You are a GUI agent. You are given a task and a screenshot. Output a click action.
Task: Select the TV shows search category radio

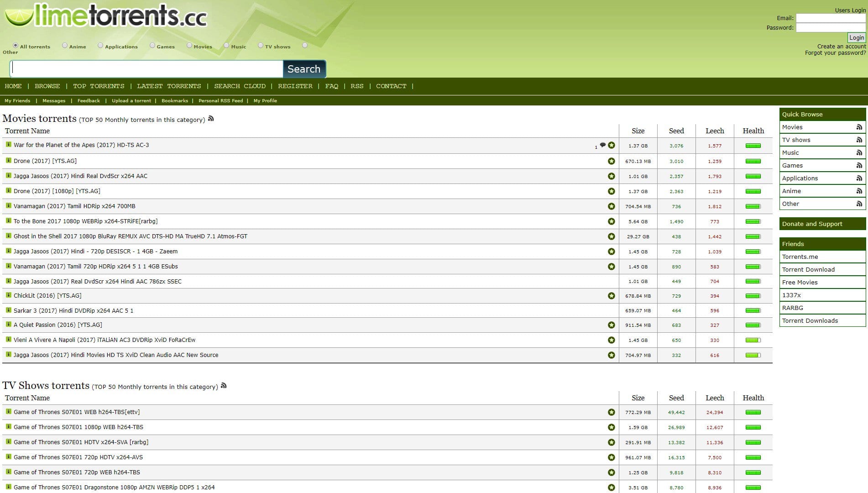261,46
